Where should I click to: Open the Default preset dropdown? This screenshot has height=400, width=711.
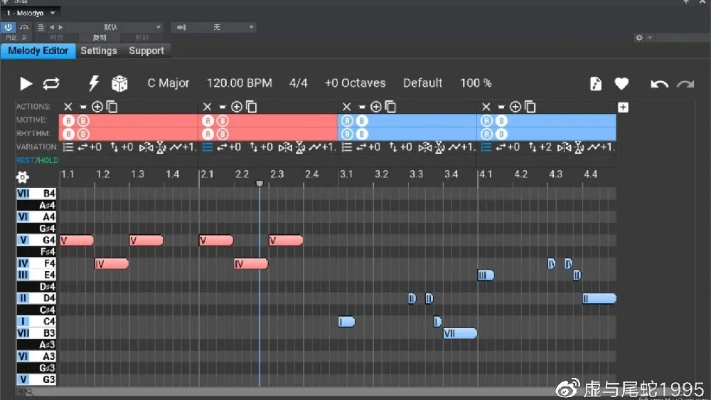(x=422, y=83)
